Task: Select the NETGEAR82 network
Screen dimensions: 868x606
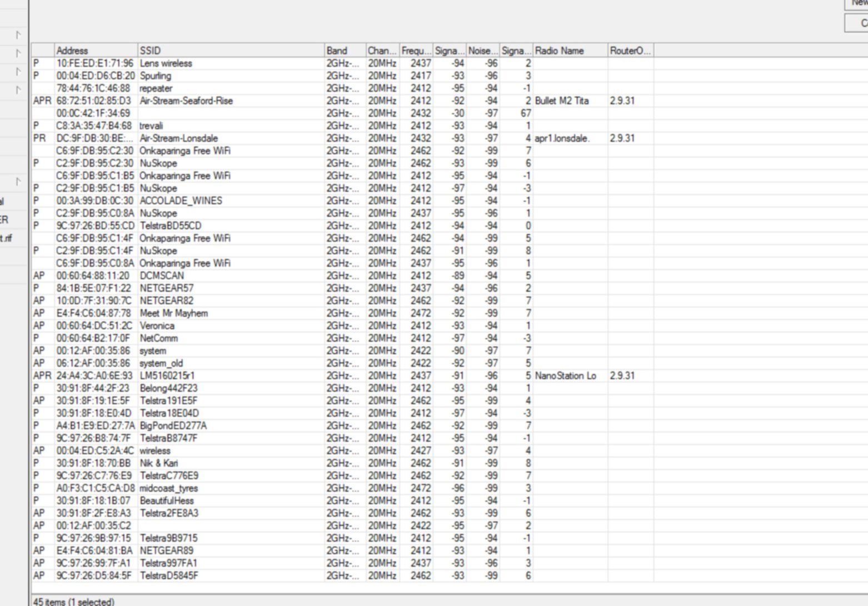Action: [166, 301]
